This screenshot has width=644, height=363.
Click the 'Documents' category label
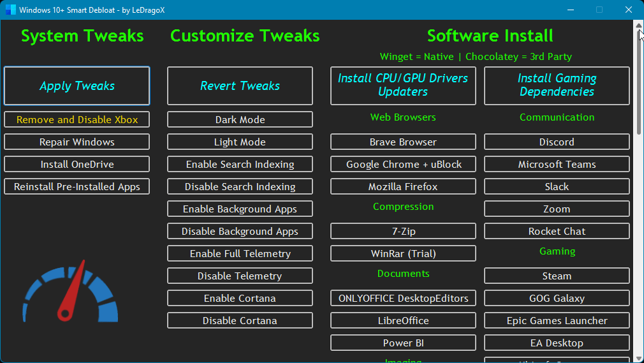coord(404,274)
